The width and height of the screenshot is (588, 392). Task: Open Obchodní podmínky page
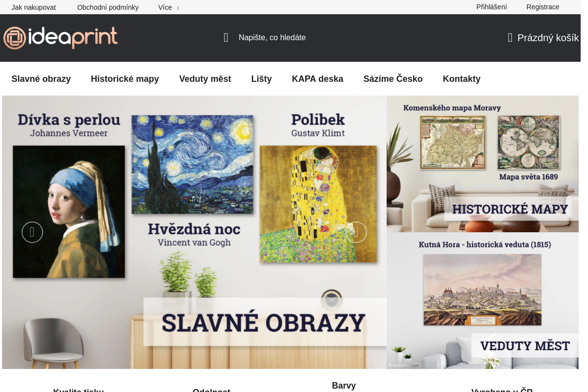click(x=108, y=7)
